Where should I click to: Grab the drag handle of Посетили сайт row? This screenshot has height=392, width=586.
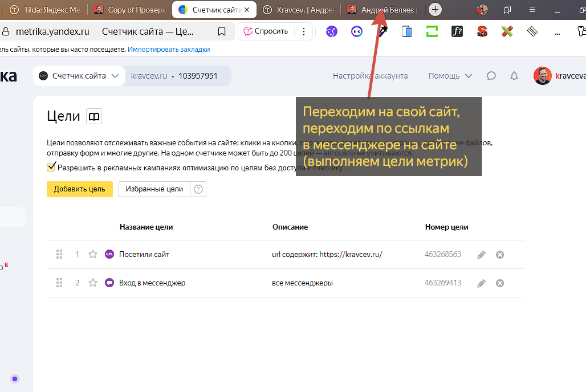coord(59,255)
